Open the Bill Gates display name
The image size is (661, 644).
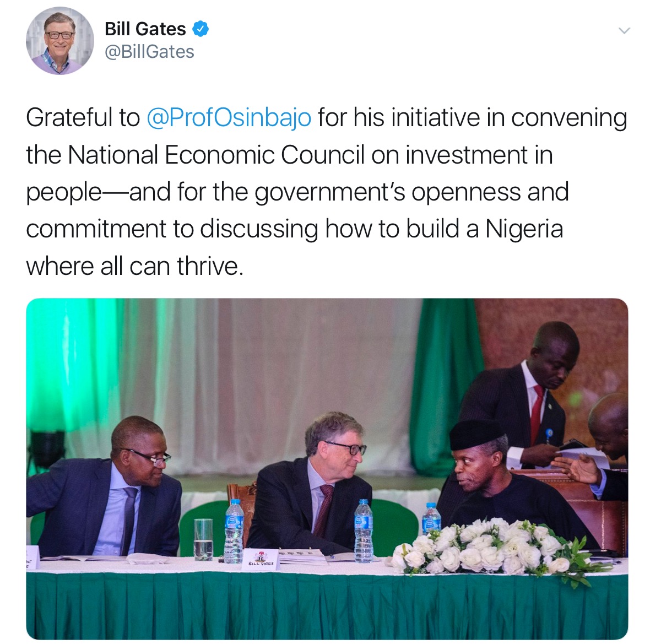click(x=145, y=29)
